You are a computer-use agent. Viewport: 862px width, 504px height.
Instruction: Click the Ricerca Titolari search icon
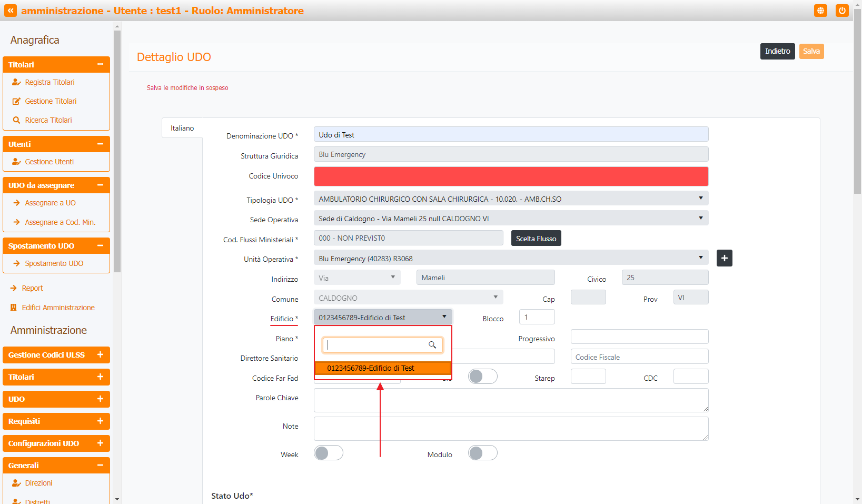tap(16, 120)
